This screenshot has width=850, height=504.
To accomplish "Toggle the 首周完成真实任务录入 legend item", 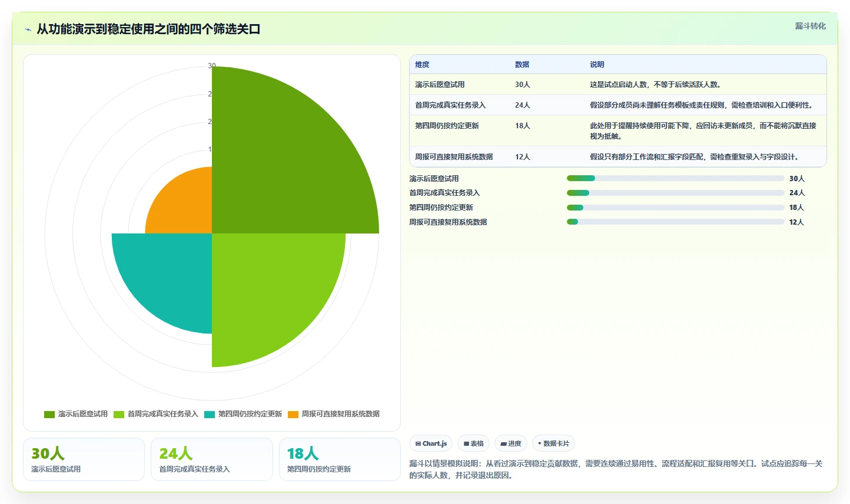I will click(x=156, y=414).
